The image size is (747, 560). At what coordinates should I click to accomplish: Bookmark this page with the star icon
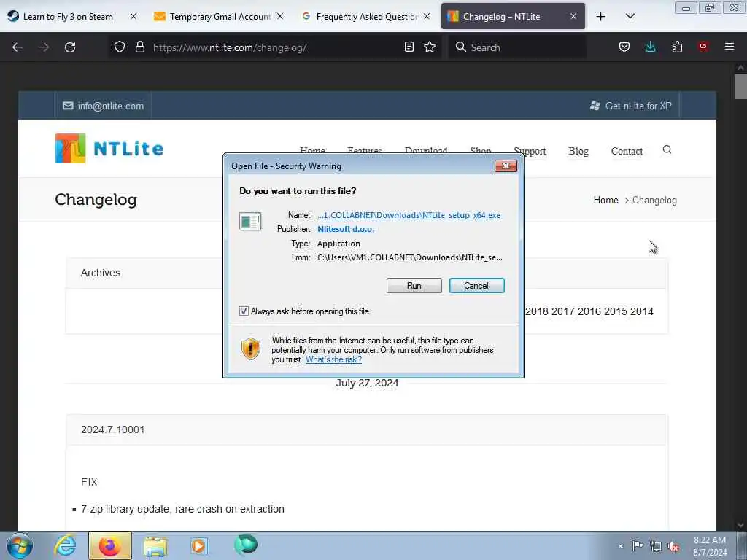click(x=430, y=47)
